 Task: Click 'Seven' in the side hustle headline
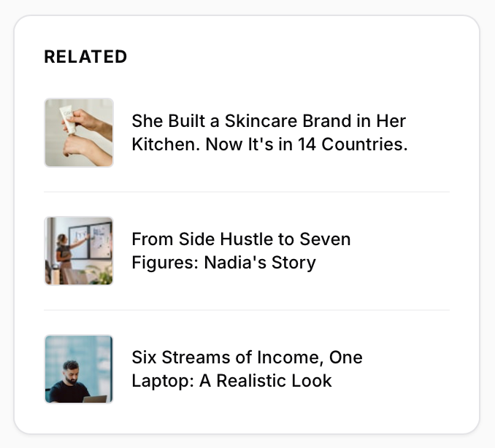326,239
